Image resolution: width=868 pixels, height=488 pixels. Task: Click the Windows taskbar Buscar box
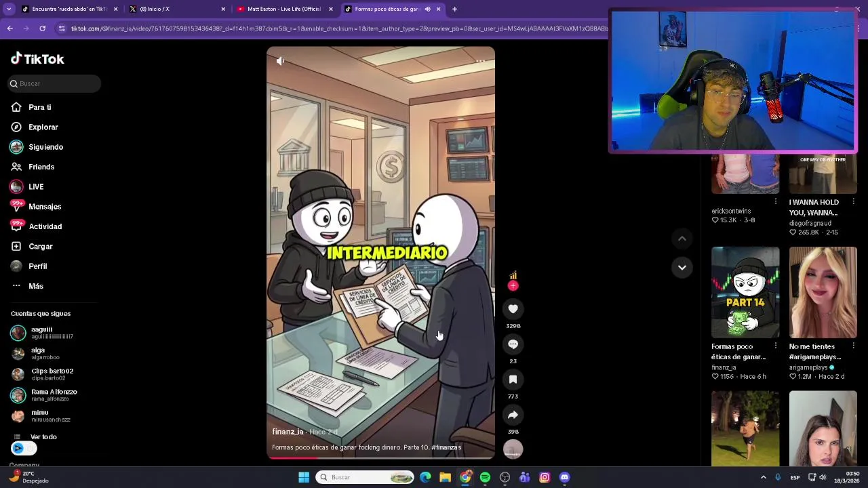[x=365, y=477]
